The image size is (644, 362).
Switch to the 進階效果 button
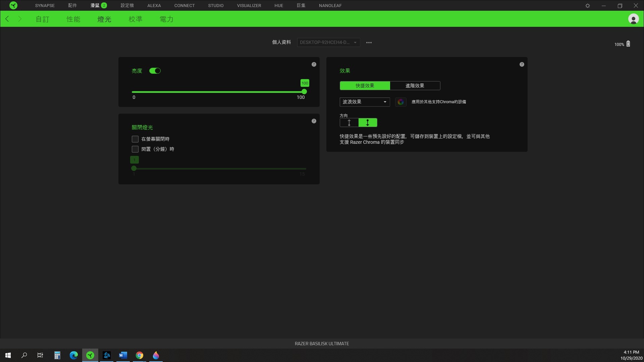[415, 85]
